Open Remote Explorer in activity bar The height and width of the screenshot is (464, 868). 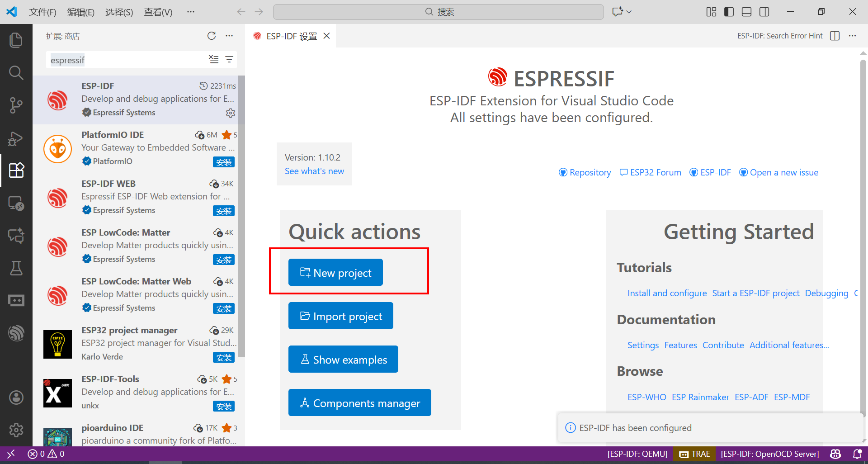pos(16,203)
